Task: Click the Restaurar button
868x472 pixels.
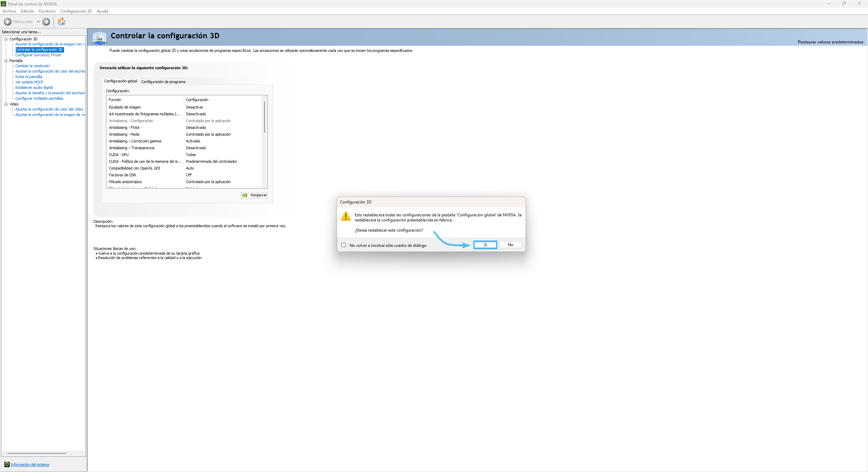Action: point(254,195)
